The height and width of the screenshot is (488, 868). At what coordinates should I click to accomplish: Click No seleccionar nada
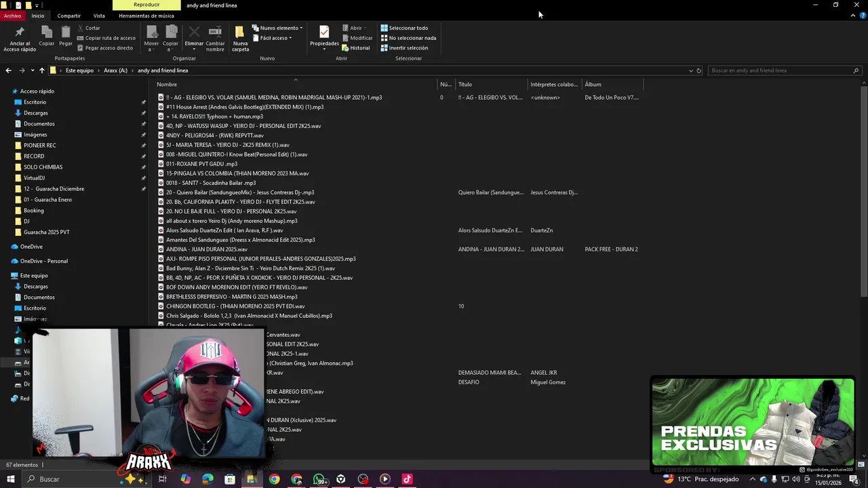[408, 38]
